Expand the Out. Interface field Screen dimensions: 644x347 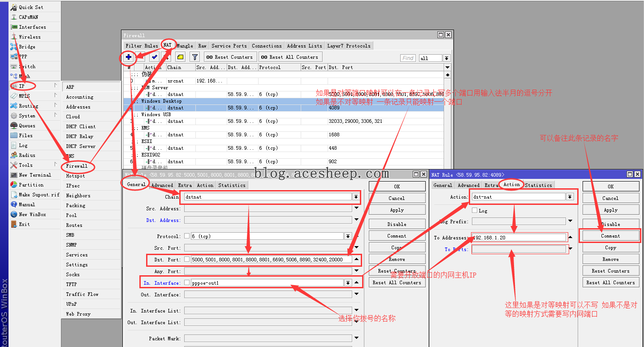click(x=357, y=295)
